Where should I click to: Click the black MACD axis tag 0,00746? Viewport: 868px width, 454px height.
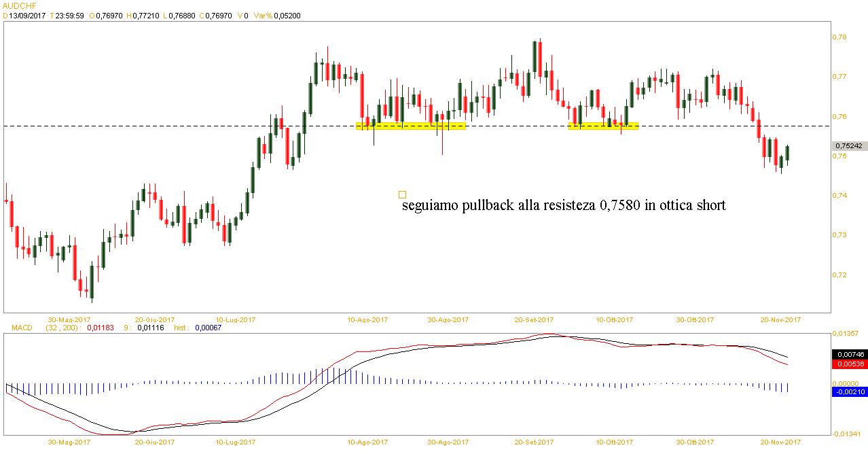pyautogui.click(x=849, y=353)
